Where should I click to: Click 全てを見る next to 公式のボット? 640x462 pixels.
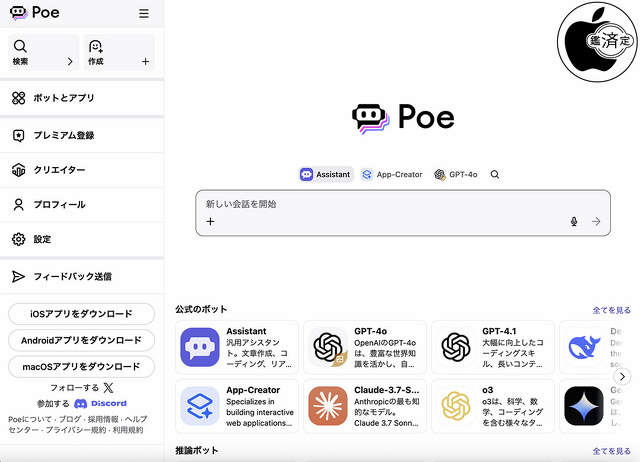pyautogui.click(x=611, y=310)
